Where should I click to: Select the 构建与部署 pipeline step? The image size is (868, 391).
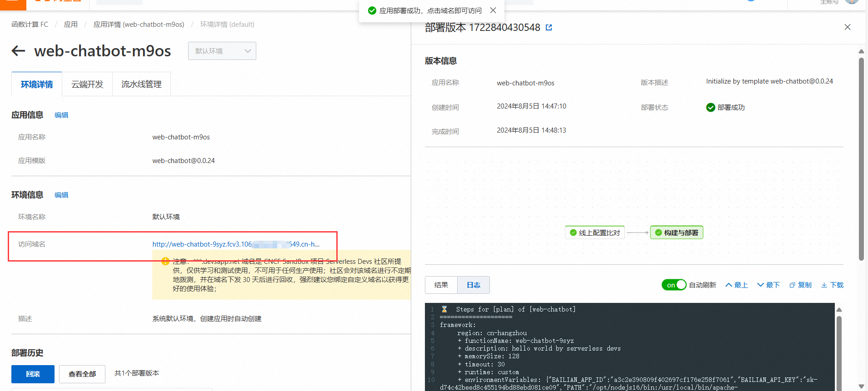(x=677, y=233)
